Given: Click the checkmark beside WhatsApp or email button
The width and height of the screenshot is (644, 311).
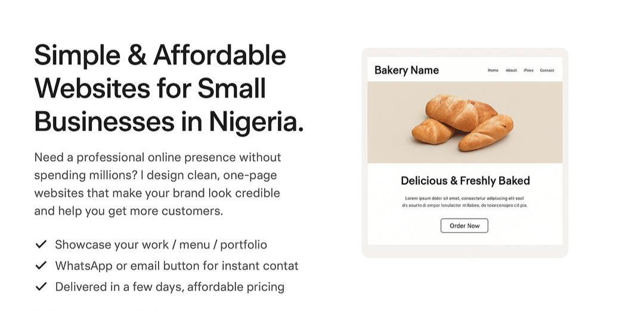Looking at the screenshot, I should pyautogui.click(x=41, y=265).
